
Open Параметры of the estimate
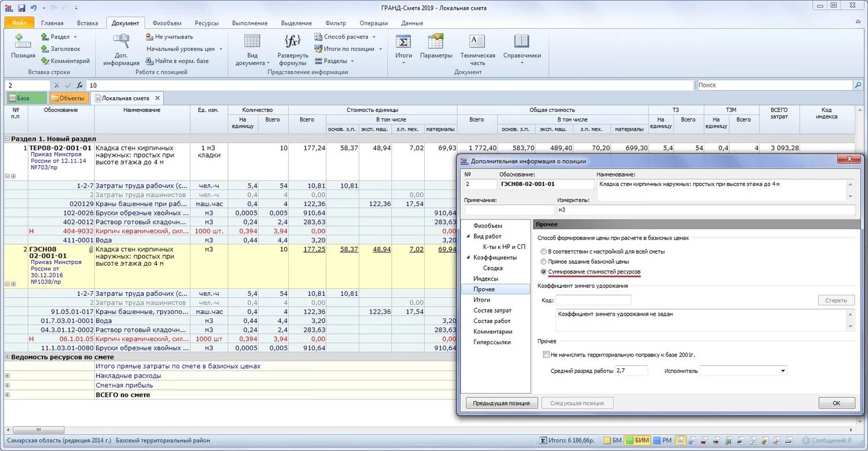pyautogui.click(x=436, y=46)
